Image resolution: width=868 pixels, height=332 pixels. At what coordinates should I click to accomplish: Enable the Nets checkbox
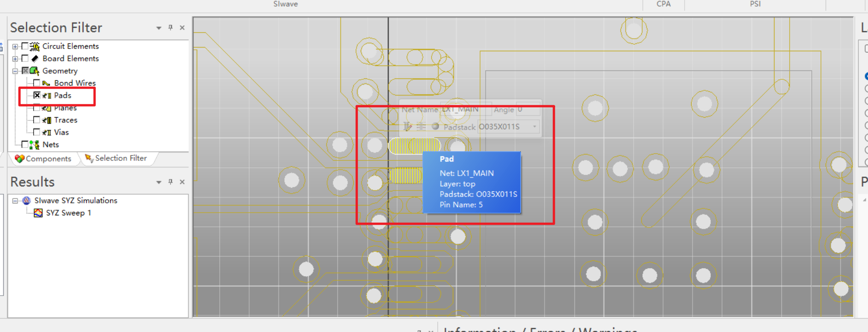click(25, 145)
